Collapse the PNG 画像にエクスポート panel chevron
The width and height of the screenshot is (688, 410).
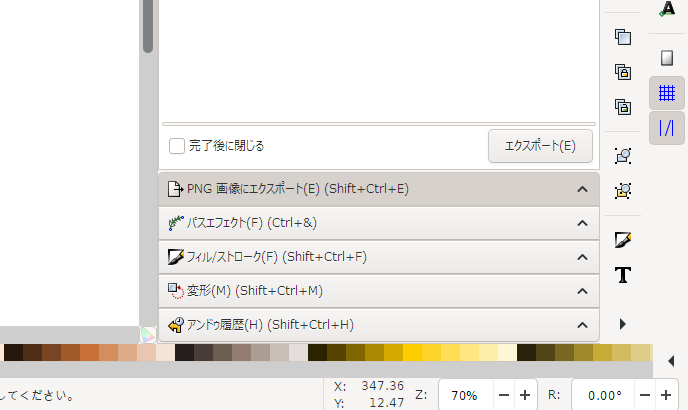(x=582, y=189)
